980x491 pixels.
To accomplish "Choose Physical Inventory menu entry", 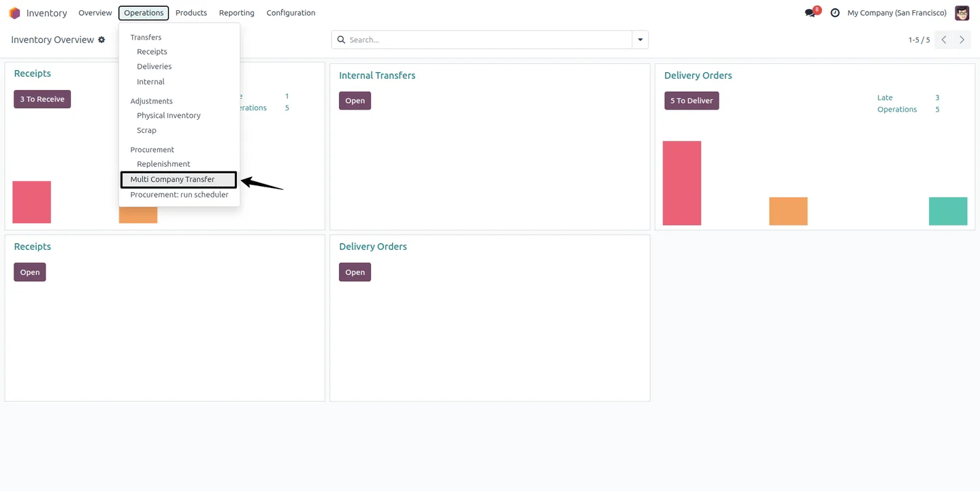I will pyautogui.click(x=168, y=116).
